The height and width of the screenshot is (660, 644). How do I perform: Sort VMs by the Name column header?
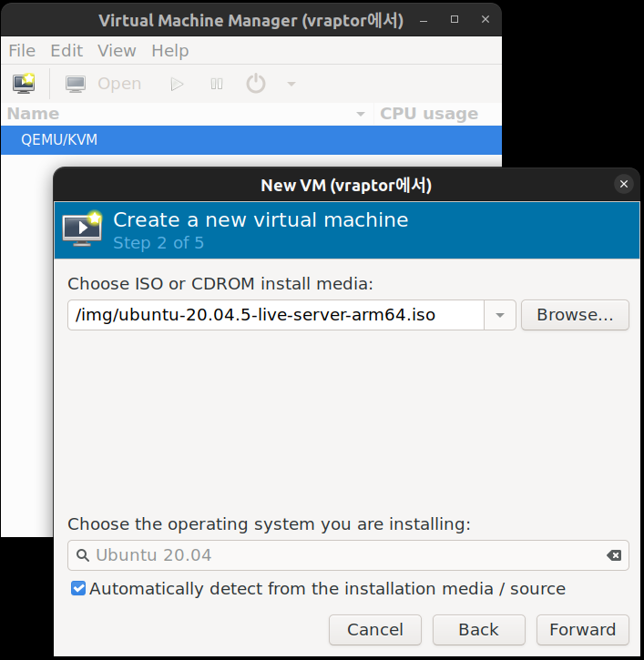187,114
